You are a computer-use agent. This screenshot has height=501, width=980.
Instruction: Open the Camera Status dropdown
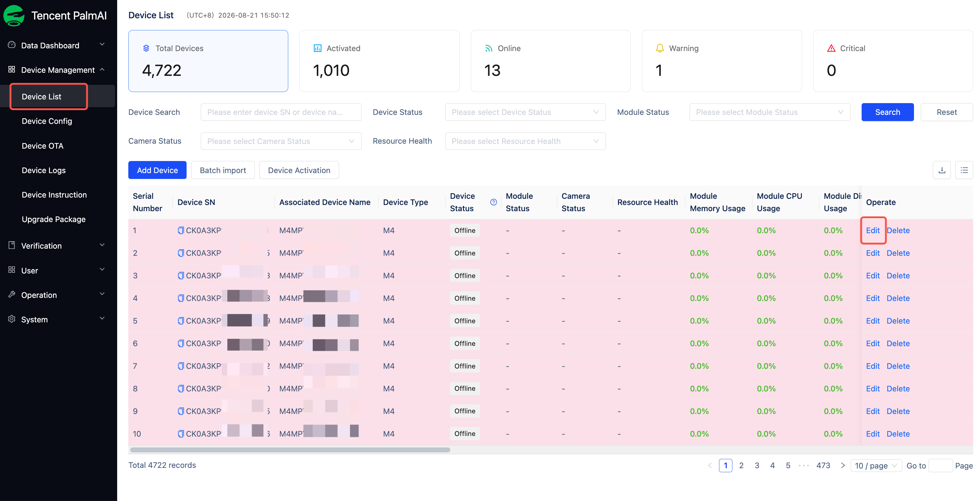tap(281, 141)
